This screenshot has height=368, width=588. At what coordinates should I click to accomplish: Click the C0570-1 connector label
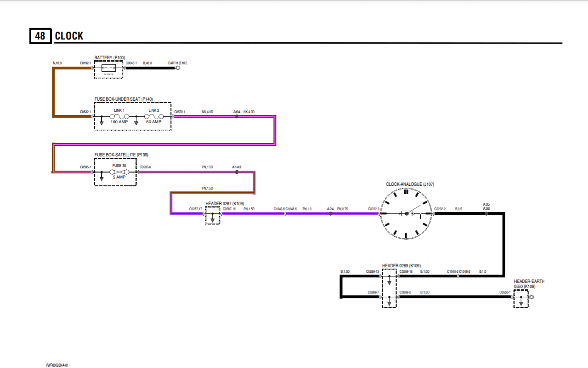point(180,112)
